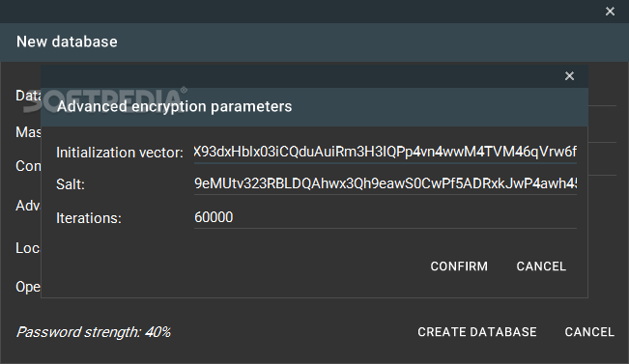This screenshot has height=364, width=629.
Task: Click the Iterations label
Action: click(x=89, y=218)
